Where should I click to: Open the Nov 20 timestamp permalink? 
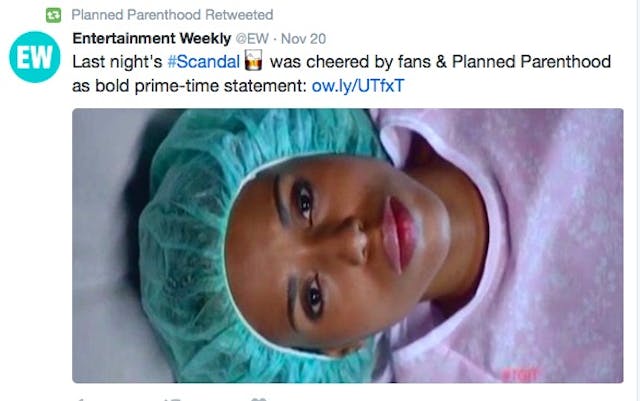(304, 39)
